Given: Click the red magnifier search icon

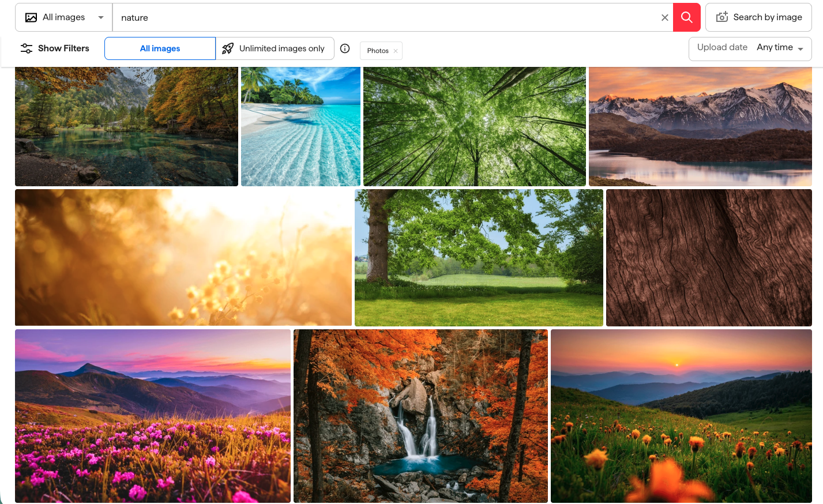Looking at the screenshot, I should pos(686,17).
